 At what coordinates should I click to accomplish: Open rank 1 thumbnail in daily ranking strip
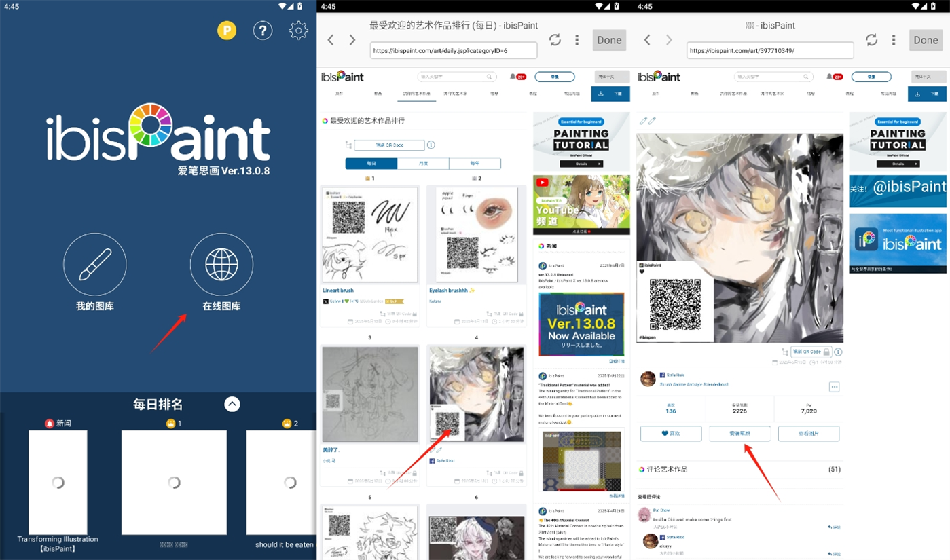tap(174, 482)
